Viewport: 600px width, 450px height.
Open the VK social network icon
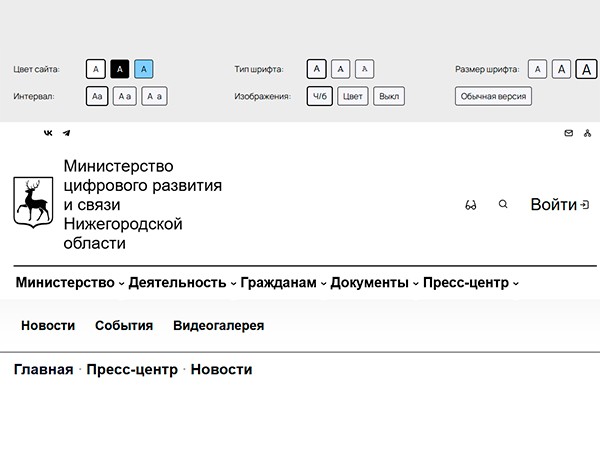tap(48, 133)
